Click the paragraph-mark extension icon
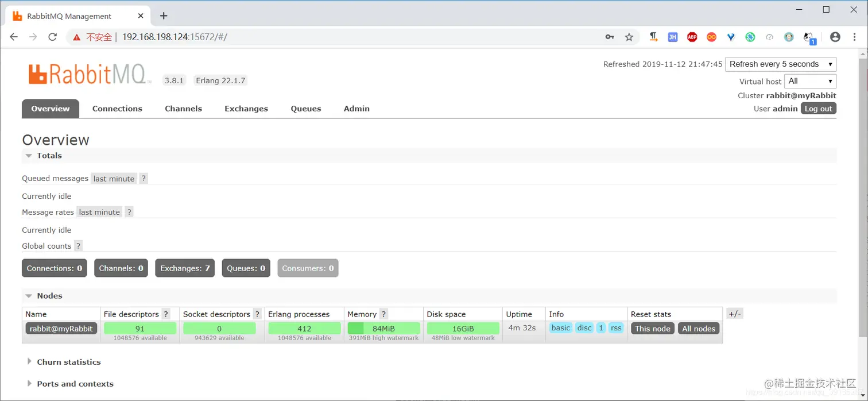Image resolution: width=868 pixels, height=401 pixels. (653, 37)
